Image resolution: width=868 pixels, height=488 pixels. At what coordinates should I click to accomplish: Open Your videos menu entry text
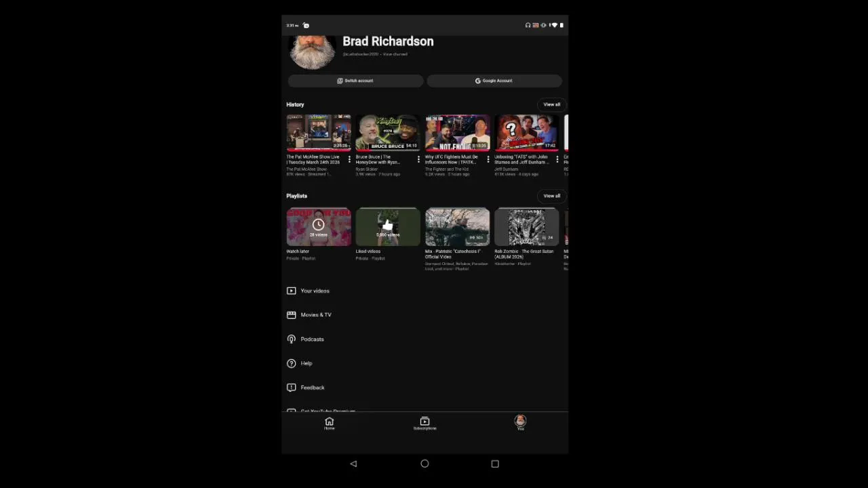coord(315,291)
